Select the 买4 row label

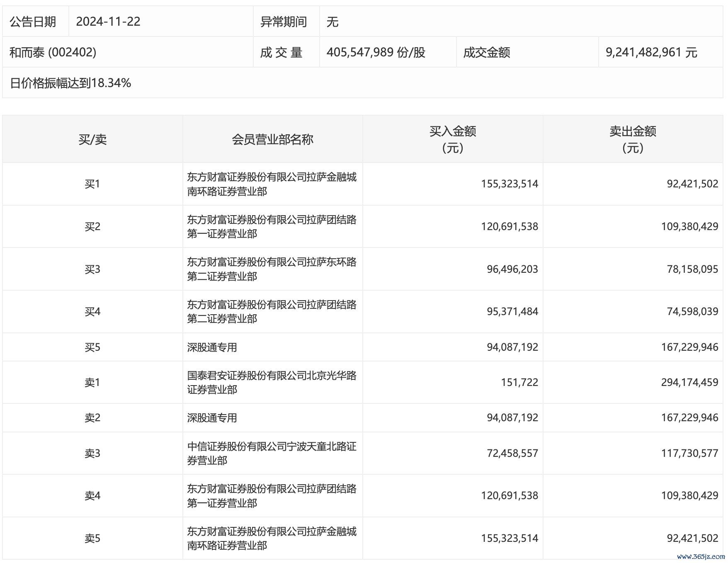click(x=92, y=311)
